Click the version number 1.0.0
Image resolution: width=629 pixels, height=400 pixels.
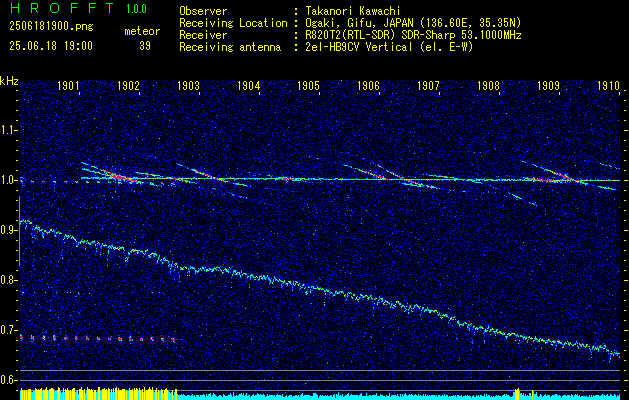click(136, 8)
